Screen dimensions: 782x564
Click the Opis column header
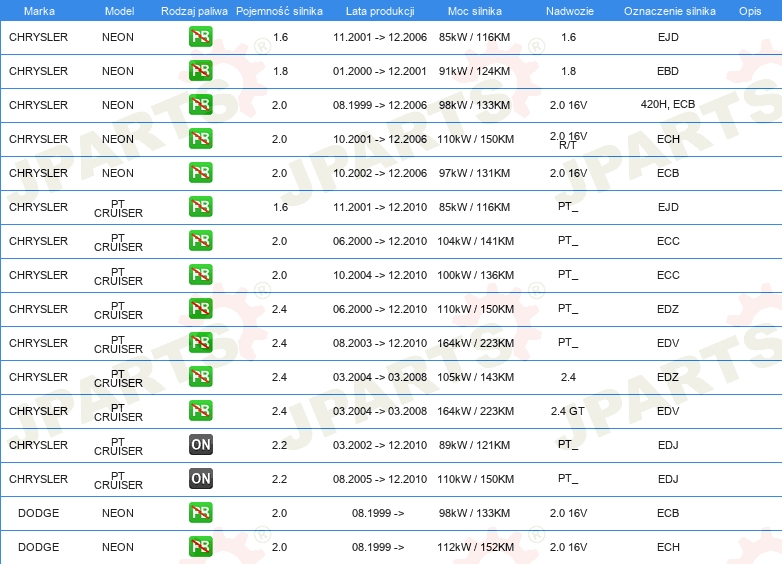(750, 11)
